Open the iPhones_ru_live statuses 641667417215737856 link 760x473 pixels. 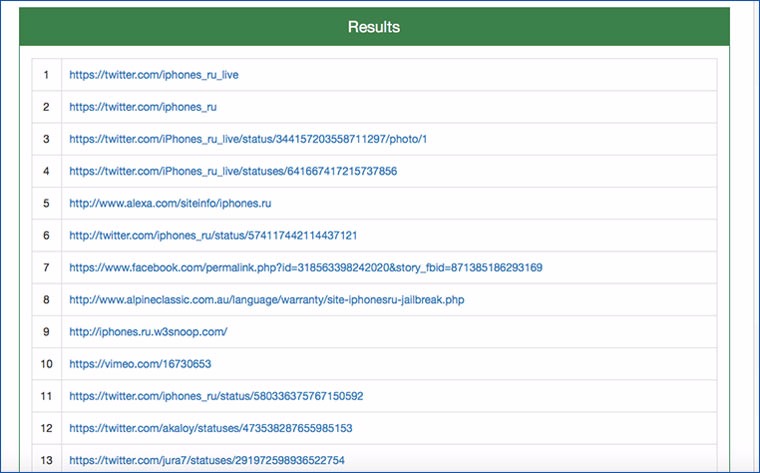(233, 171)
